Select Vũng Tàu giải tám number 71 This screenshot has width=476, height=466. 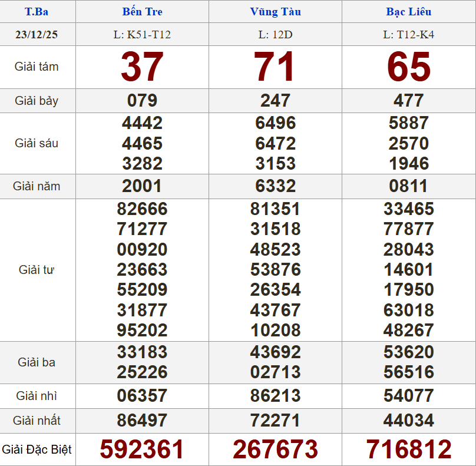tap(275, 67)
